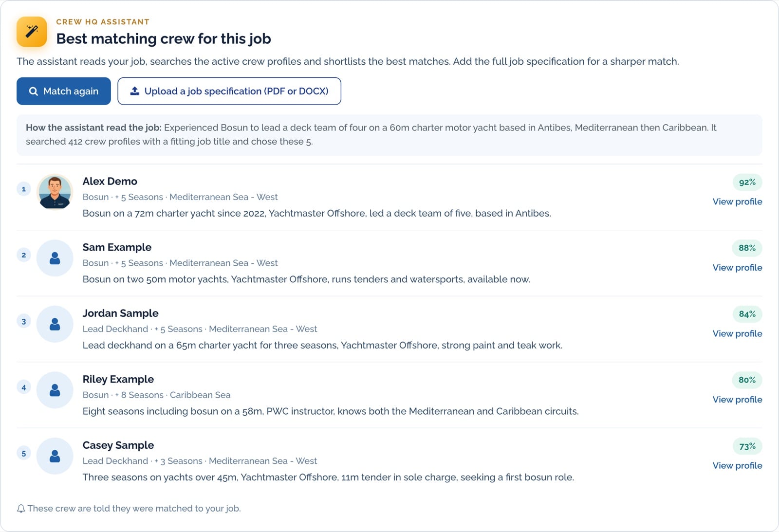Click rank number 4 badge
The width and height of the screenshot is (779, 532).
pos(24,387)
